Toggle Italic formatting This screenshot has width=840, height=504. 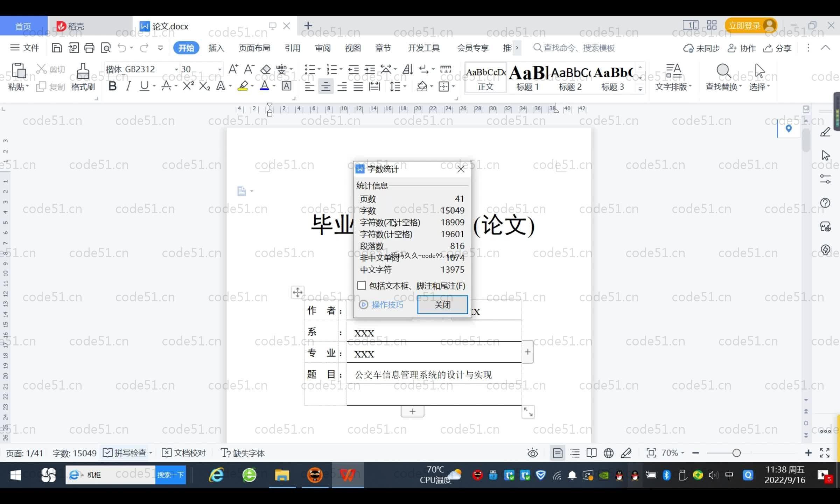128,86
